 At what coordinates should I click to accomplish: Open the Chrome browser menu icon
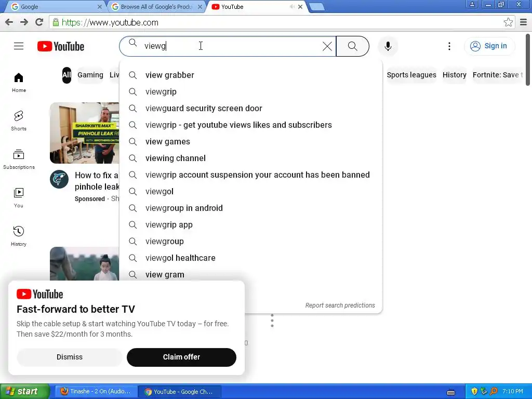(x=524, y=22)
